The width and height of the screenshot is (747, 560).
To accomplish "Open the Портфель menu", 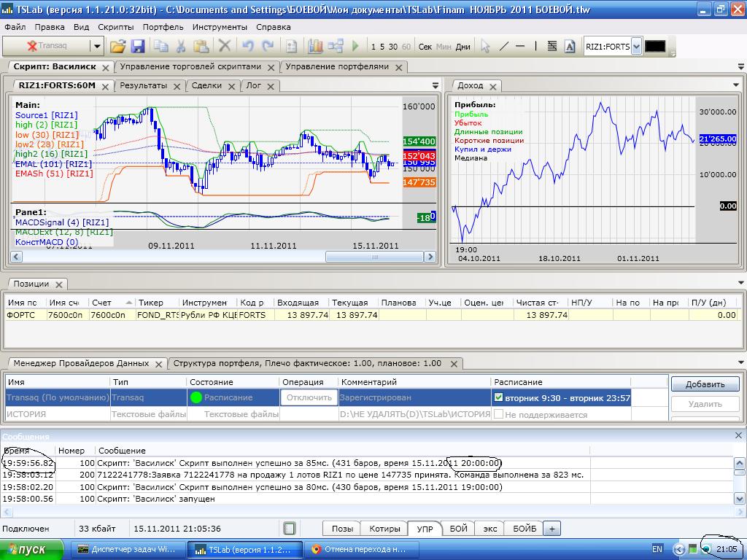I will point(163,27).
